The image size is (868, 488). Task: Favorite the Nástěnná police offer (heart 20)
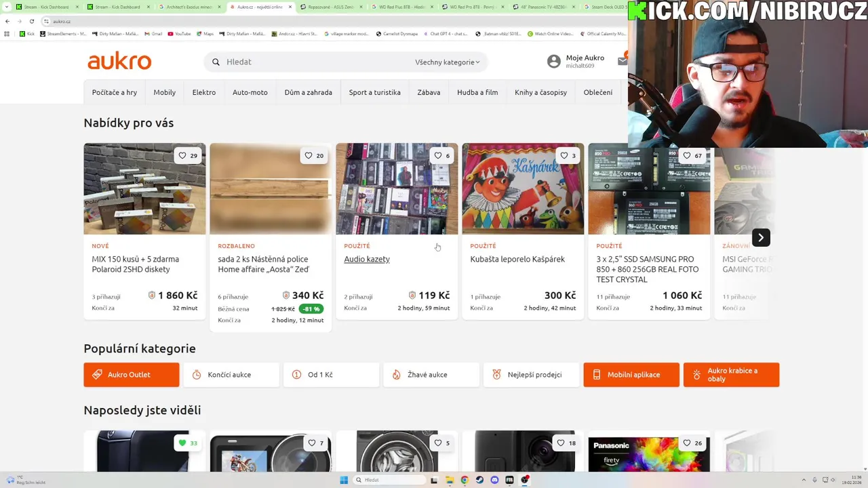click(314, 155)
